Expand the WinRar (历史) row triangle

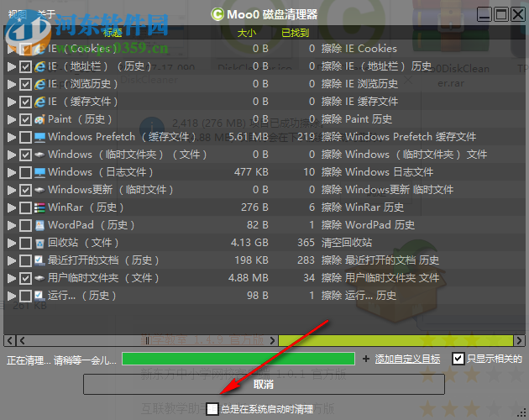click(x=12, y=207)
